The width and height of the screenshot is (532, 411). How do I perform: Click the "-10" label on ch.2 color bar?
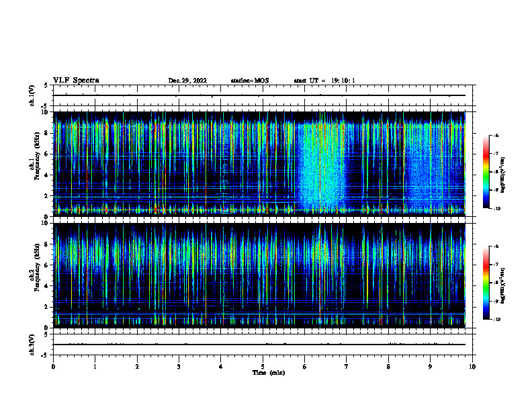point(496,320)
